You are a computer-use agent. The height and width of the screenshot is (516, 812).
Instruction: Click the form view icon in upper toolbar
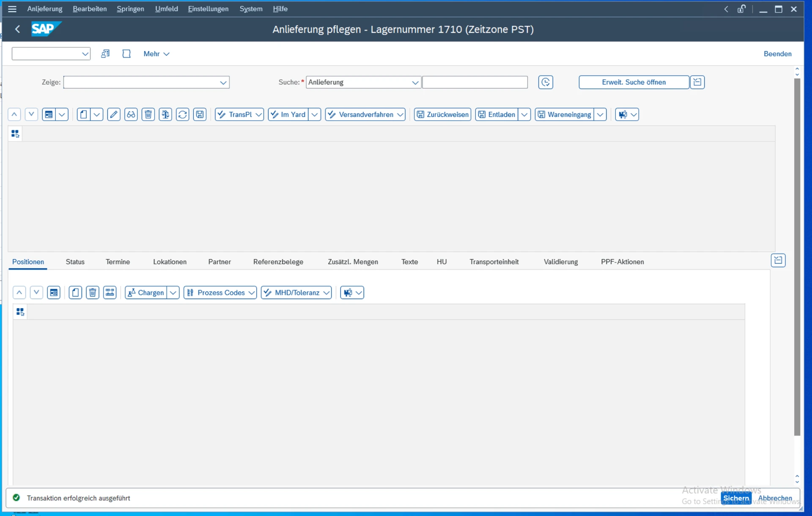click(49, 114)
